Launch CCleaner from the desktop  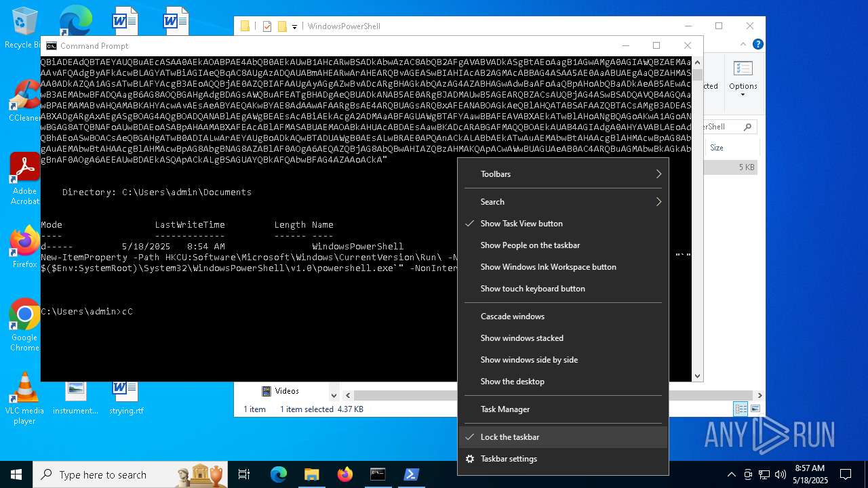click(24, 101)
